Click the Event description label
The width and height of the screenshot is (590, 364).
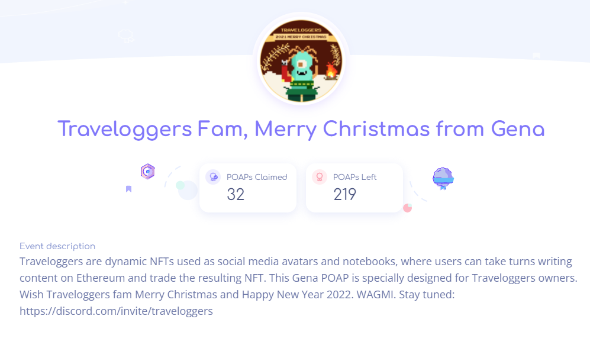click(57, 246)
